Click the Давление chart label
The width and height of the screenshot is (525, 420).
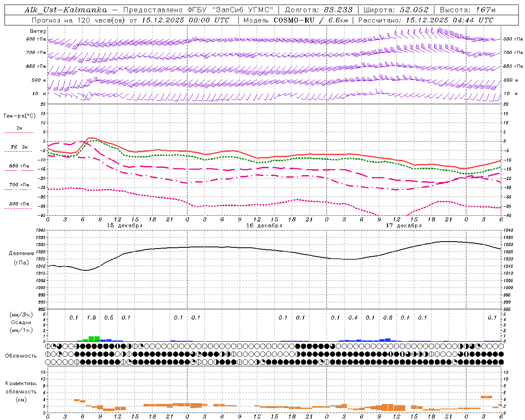coord(21,253)
